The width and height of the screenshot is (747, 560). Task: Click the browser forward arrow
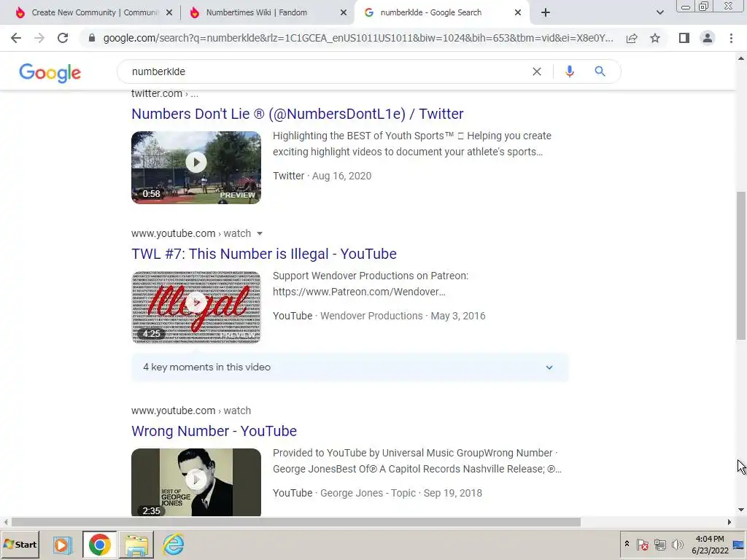pyautogui.click(x=39, y=38)
